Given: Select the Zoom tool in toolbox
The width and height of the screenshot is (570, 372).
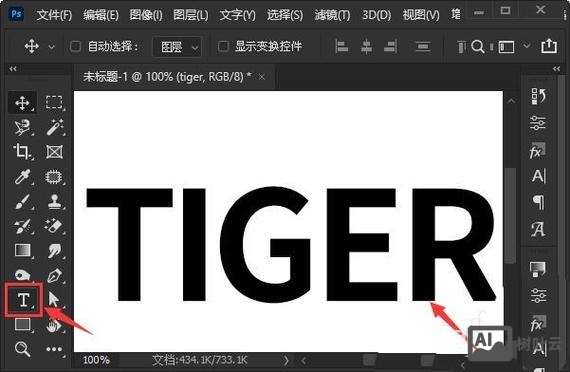Looking at the screenshot, I should pos(23,349).
